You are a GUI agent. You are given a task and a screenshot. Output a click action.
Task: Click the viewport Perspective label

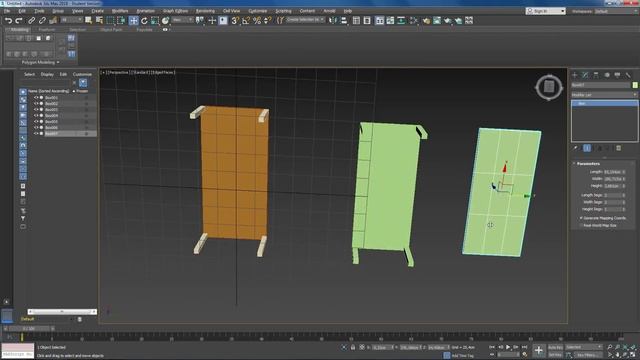tap(118, 73)
